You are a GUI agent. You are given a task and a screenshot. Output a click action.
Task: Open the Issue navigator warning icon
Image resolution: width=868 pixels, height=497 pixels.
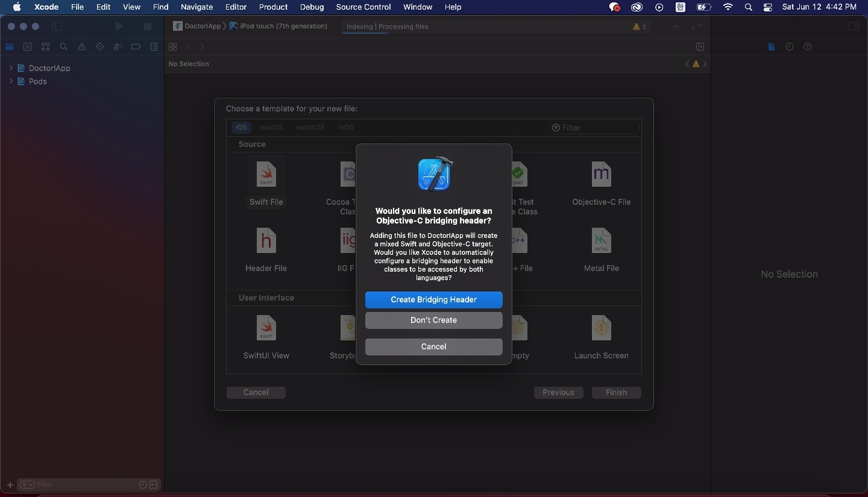[81, 47]
